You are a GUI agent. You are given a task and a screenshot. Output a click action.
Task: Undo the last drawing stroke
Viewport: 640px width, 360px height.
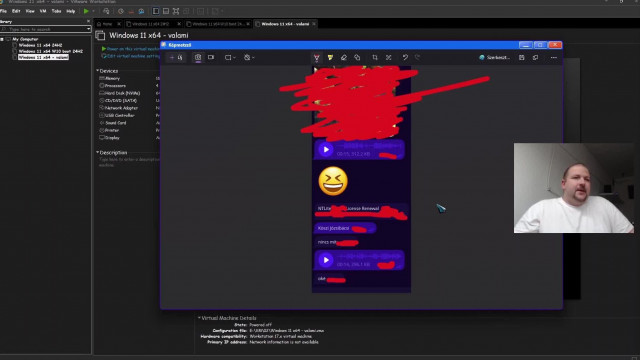[x=405, y=58]
